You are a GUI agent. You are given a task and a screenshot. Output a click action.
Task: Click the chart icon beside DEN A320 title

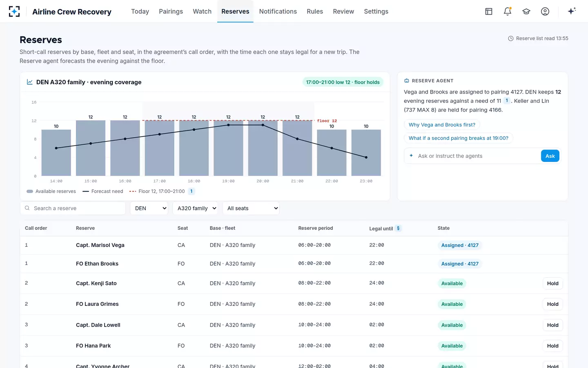(30, 82)
